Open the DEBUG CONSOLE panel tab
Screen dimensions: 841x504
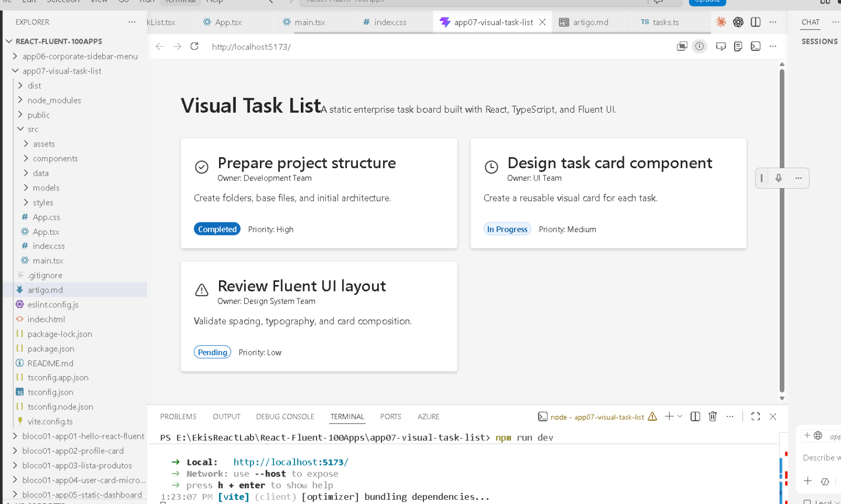285,416
